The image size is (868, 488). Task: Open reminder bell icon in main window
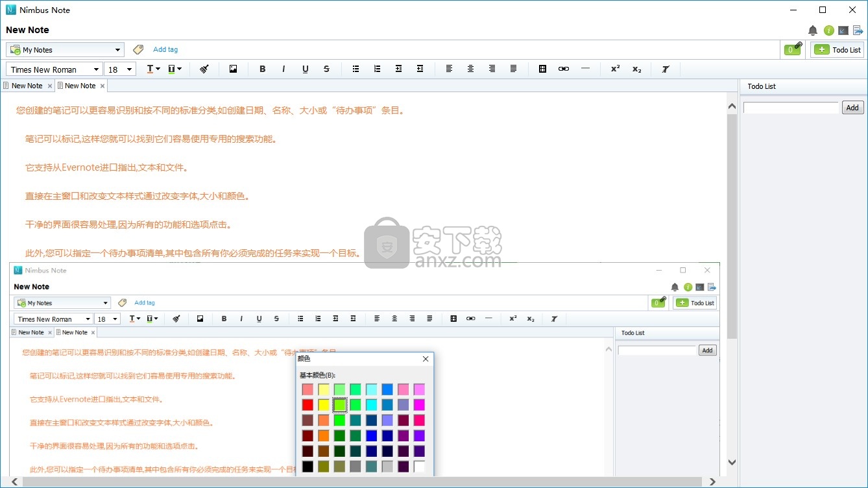coord(813,30)
